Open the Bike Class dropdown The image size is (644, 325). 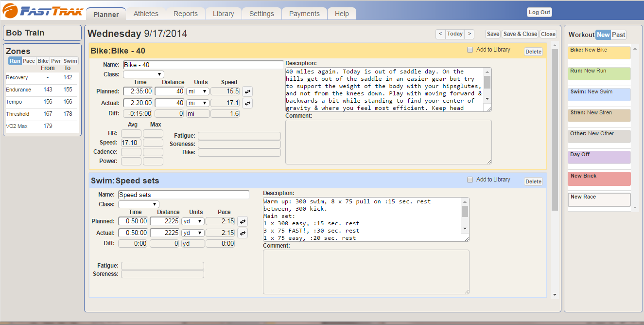point(143,74)
